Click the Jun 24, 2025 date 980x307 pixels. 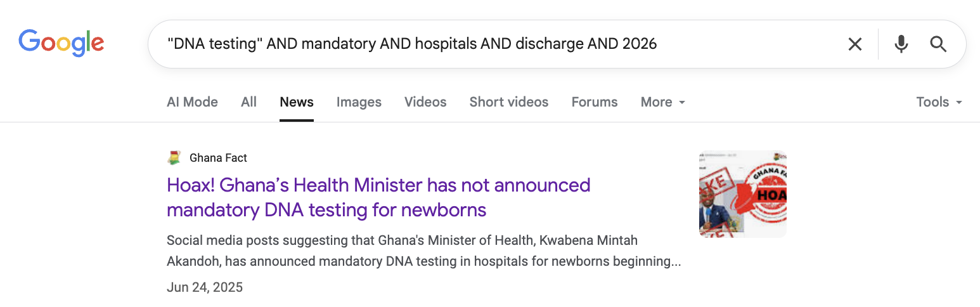205,287
